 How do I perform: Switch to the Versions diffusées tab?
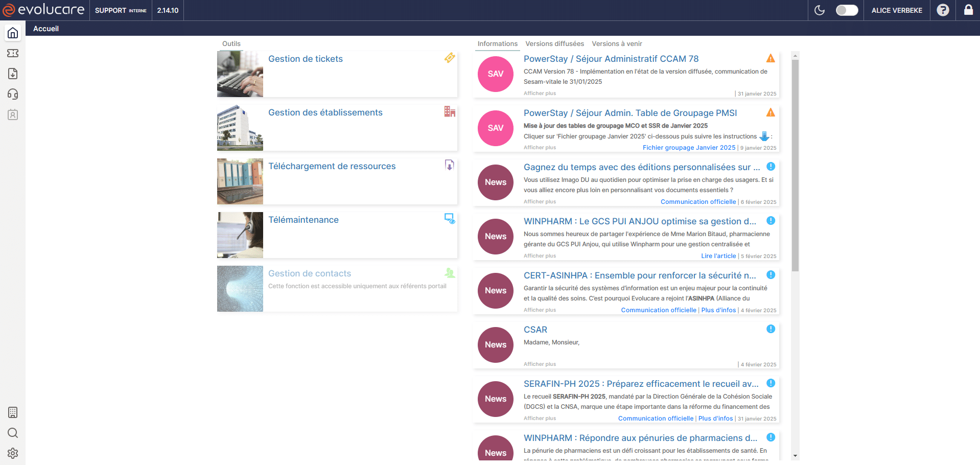coord(555,44)
